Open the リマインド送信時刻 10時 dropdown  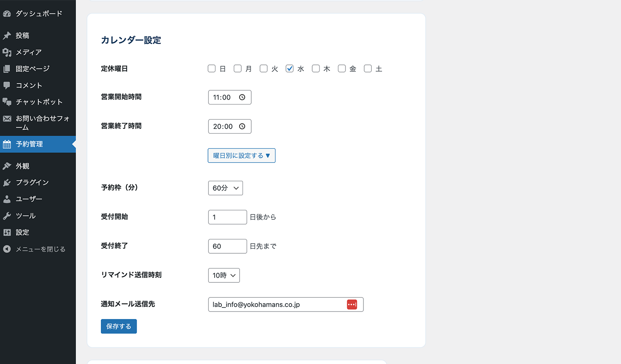224,275
